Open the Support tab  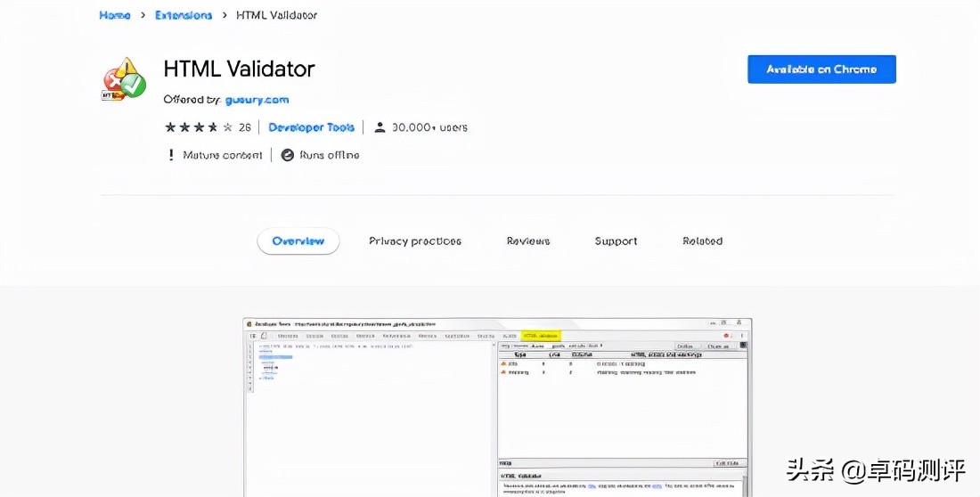[x=616, y=241]
